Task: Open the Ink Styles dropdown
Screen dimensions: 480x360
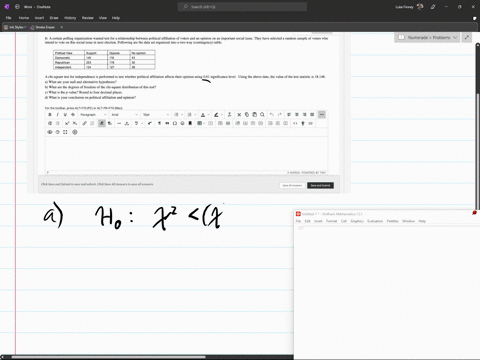Action: point(15,27)
